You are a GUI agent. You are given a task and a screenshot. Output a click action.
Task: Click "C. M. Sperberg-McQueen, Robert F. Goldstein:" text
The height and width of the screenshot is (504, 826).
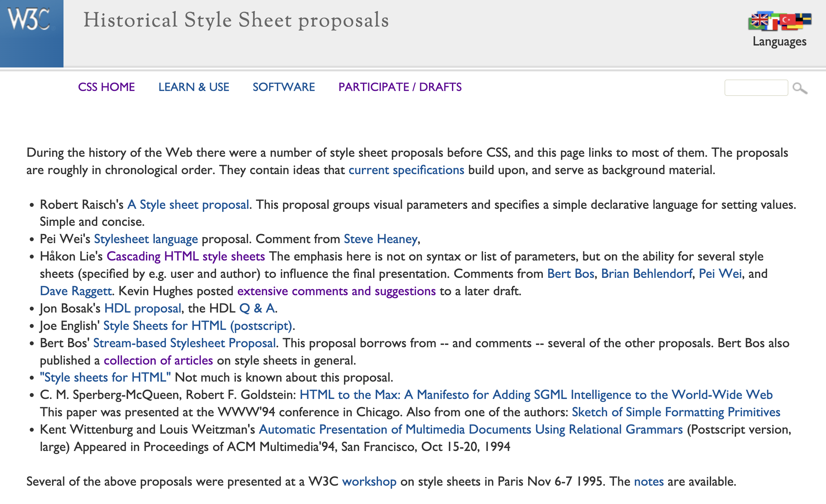[x=168, y=395]
